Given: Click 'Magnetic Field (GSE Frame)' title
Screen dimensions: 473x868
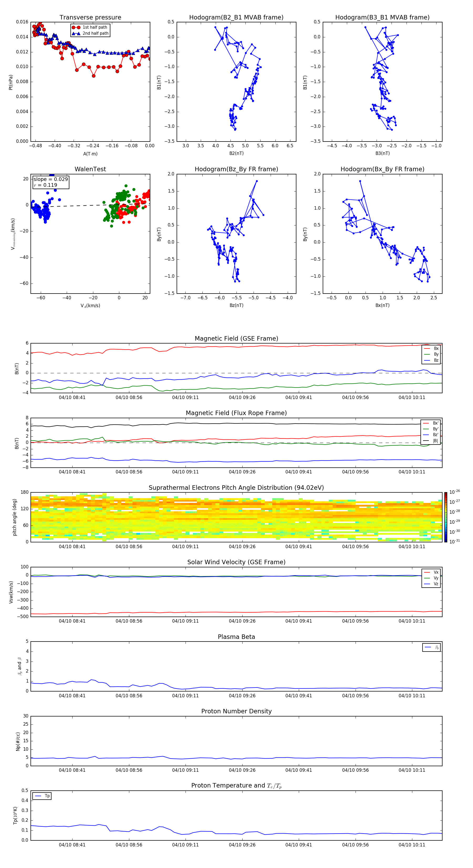Looking at the screenshot, I should tap(236, 339).
